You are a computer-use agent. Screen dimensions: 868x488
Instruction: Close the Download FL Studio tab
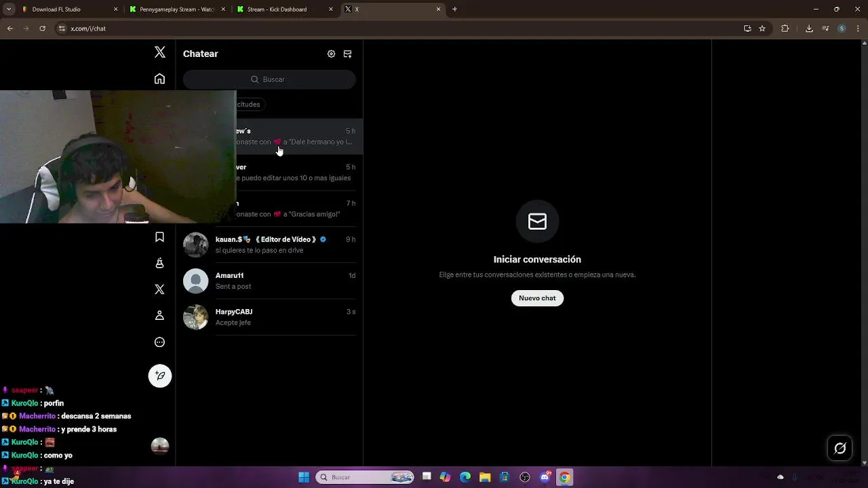[x=115, y=9]
